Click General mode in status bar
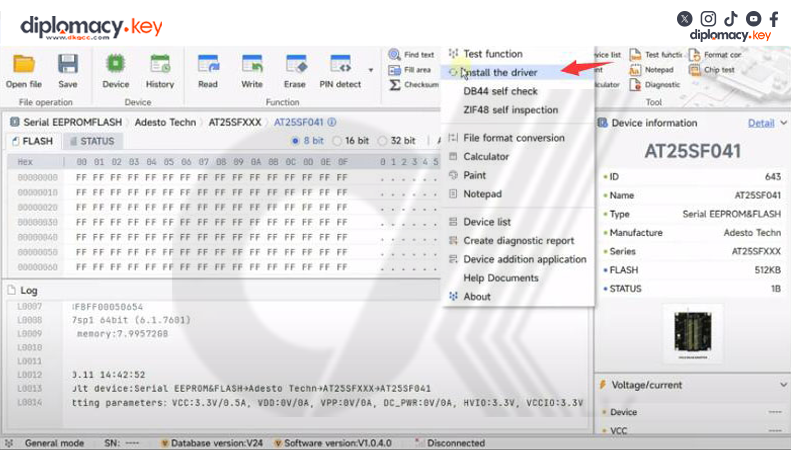The height and width of the screenshot is (450, 791). 54,443
